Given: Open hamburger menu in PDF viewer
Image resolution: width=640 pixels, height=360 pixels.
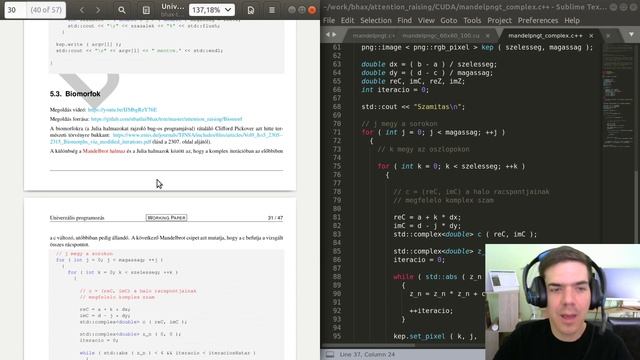Looking at the screenshot, I should pos(272,10).
